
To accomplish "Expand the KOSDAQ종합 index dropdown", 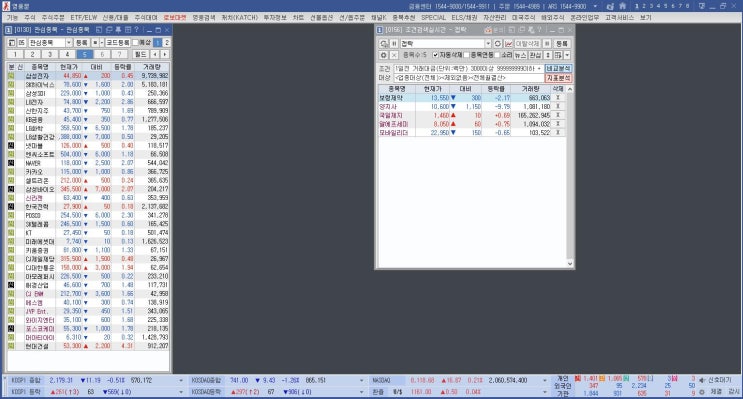I will [362, 381].
